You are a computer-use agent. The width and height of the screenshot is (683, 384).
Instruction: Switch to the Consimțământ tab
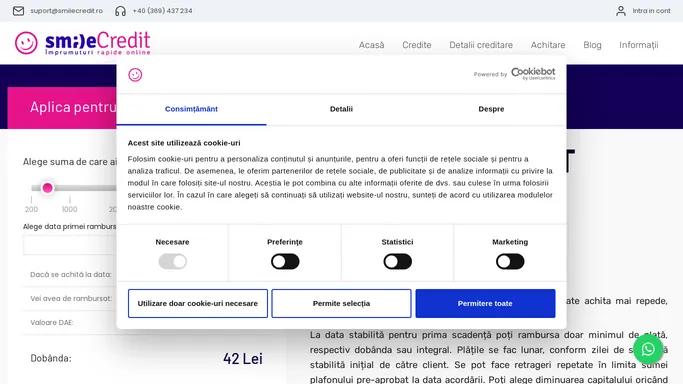pyautogui.click(x=191, y=109)
